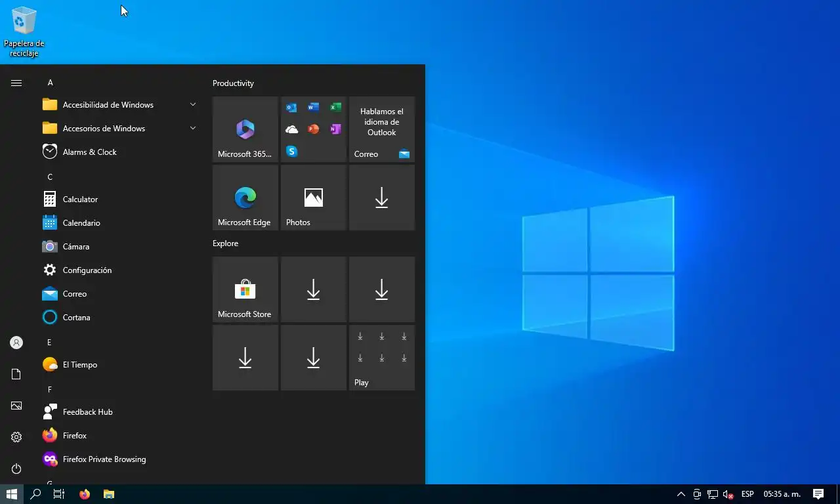Open the Calendario app
Image resolution: width=840 pixels, height=504 pixels.
(120, 222)
